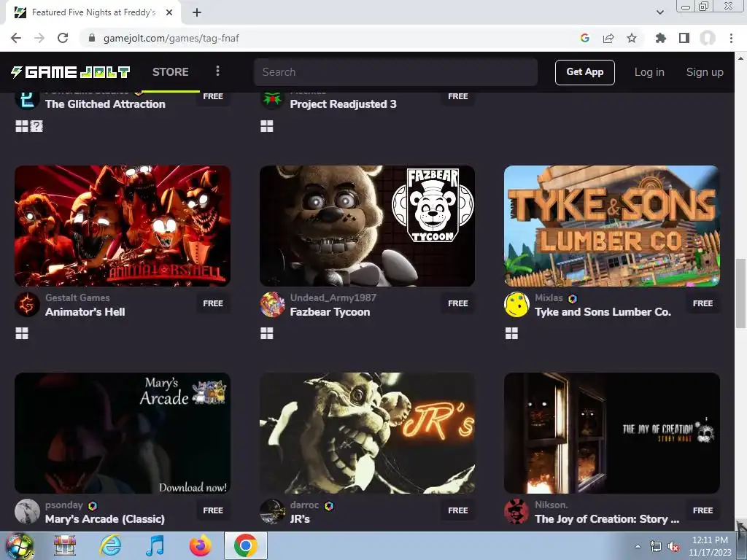Click Windows icon under Animator's Hell
The width and height of the screenshot is (747, 560).
click(22, 333)
